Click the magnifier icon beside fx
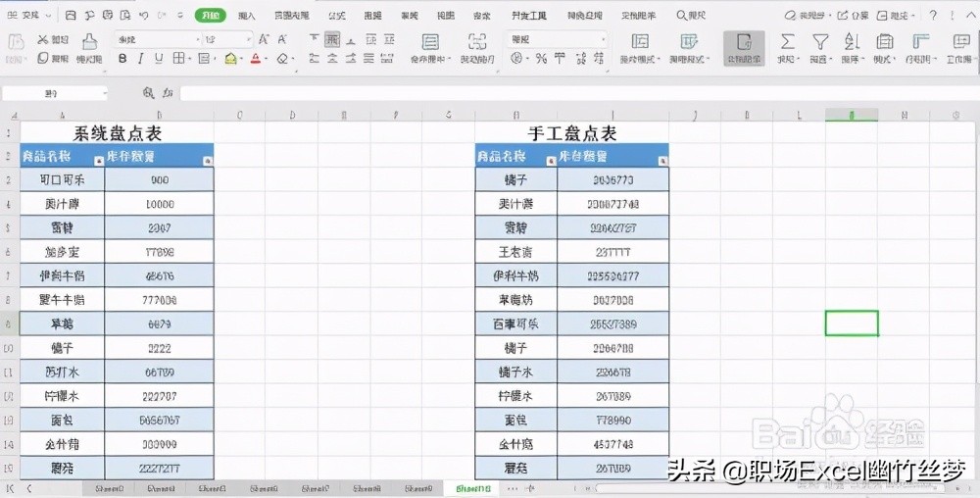Screen dimensions: 980x498 tap(148, 93)
